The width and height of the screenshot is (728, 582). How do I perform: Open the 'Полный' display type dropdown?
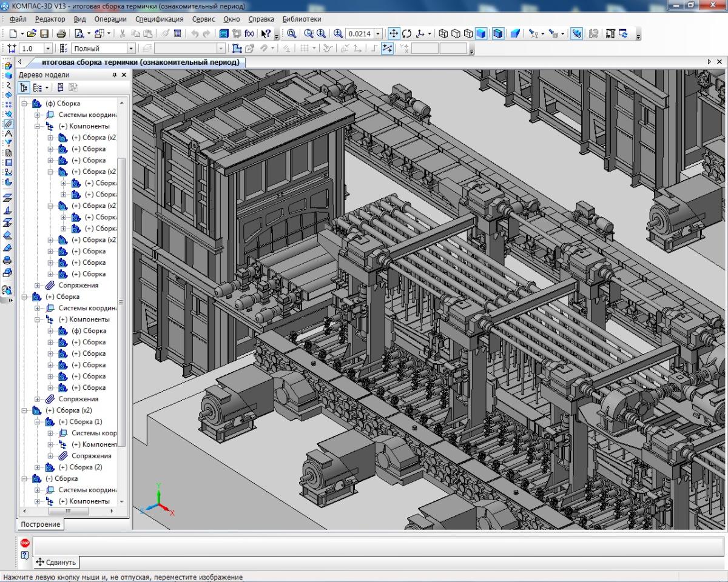tap(130, 48)
